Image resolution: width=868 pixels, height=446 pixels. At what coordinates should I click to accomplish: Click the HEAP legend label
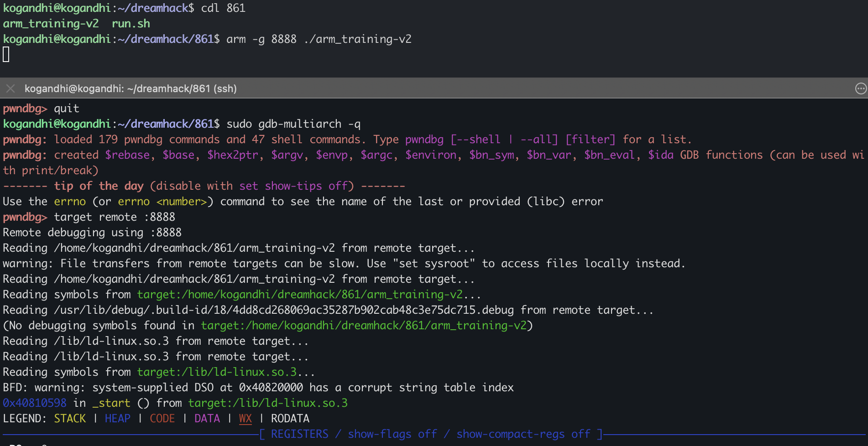(117, 419)
